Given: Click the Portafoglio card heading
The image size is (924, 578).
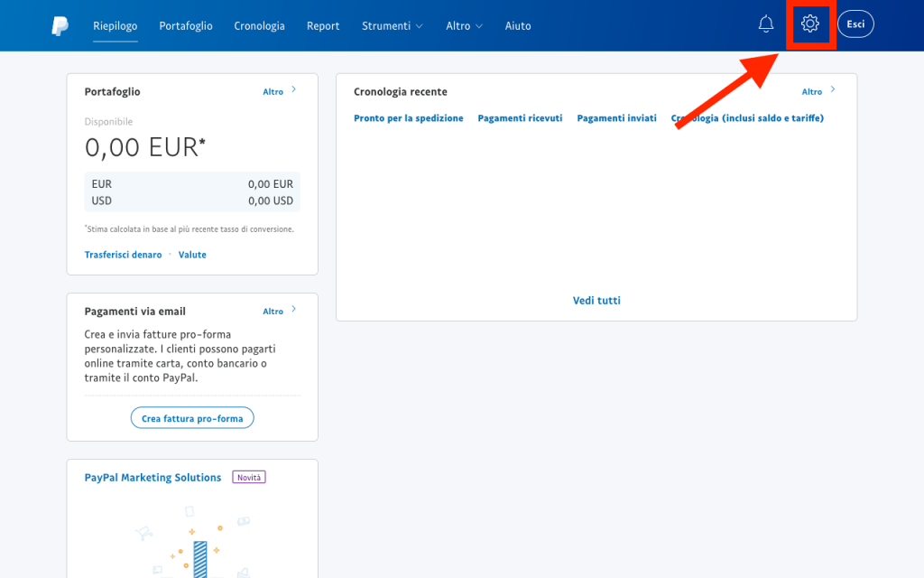Looking at the screenshot, I should [x=112, y=91].
